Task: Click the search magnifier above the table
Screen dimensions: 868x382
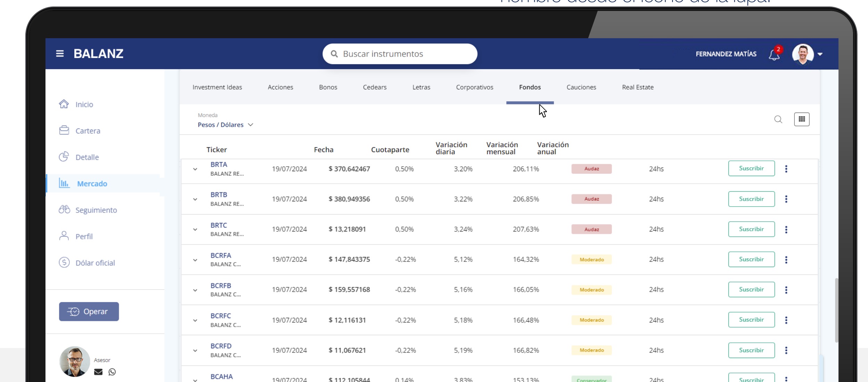Action: tap(778, 119)
